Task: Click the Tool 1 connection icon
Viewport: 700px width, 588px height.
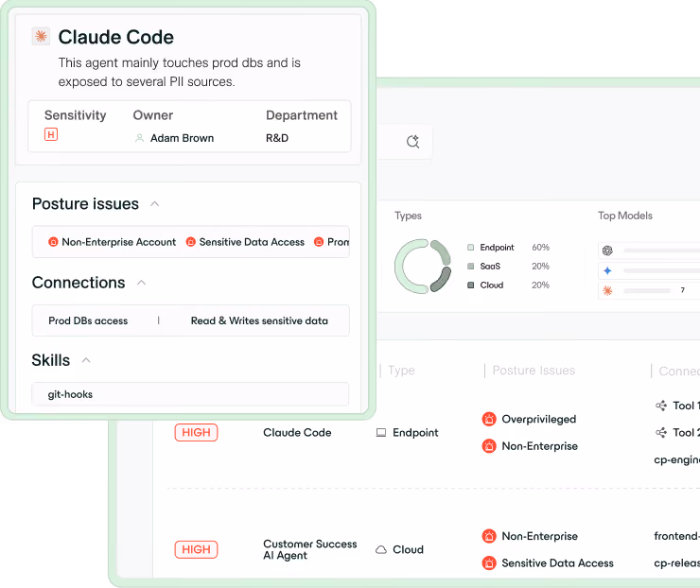Action: tap(661, 406)
